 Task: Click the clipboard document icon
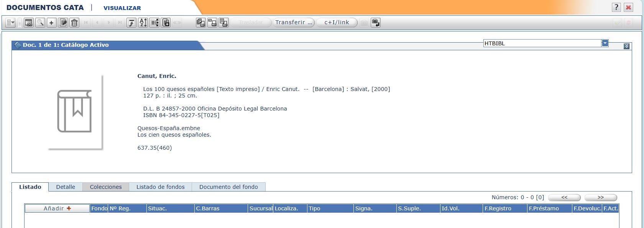click(166, 23)
